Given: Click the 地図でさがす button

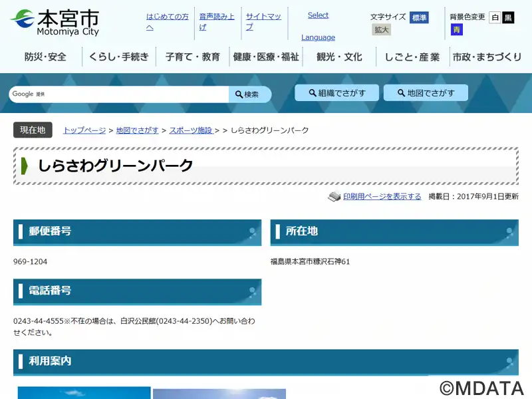Looking at the screenshot, I should click(x=426, y=92).
